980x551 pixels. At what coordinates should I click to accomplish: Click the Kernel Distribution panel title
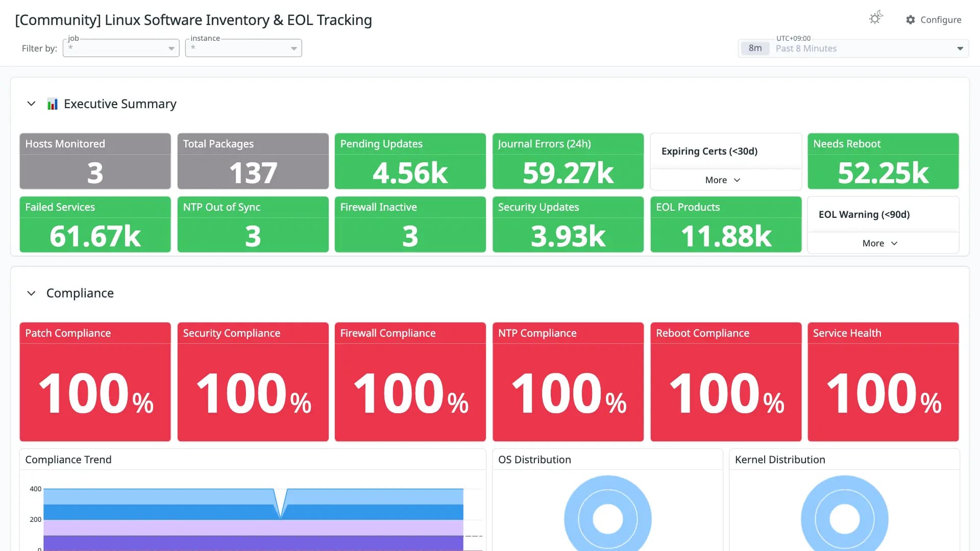click(x=780, y=460)
